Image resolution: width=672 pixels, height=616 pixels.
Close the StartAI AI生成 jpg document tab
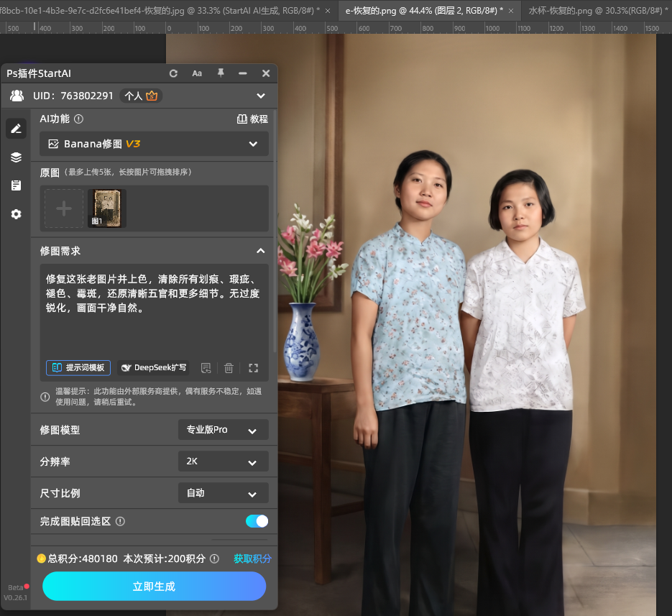328,11
